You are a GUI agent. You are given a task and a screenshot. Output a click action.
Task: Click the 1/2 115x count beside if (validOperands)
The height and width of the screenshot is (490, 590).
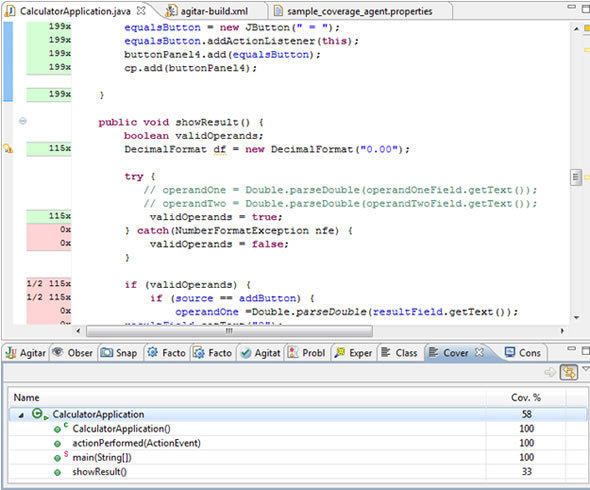click(x=49, y=283)
